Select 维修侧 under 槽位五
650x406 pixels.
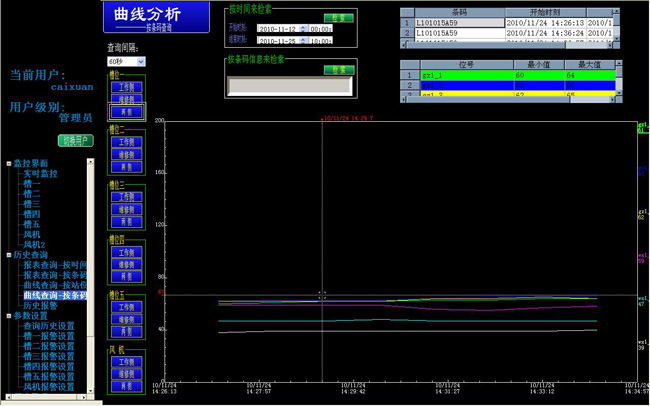coord(126,319)
